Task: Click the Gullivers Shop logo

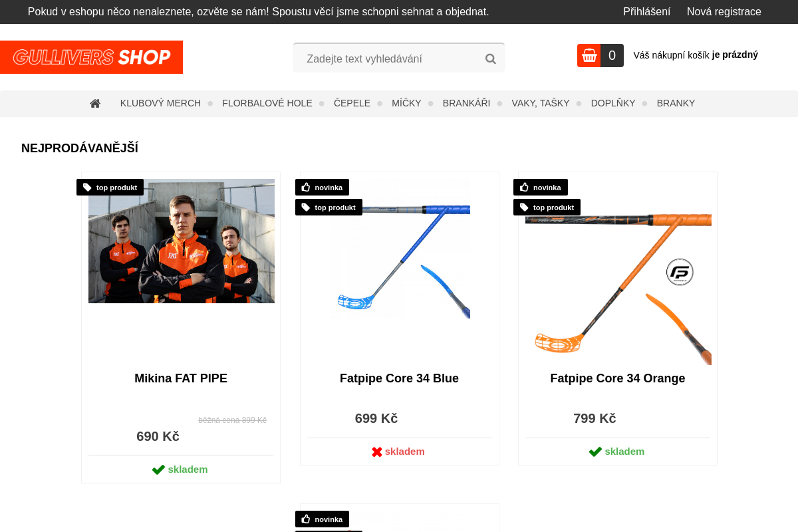Action: (91, 57)
